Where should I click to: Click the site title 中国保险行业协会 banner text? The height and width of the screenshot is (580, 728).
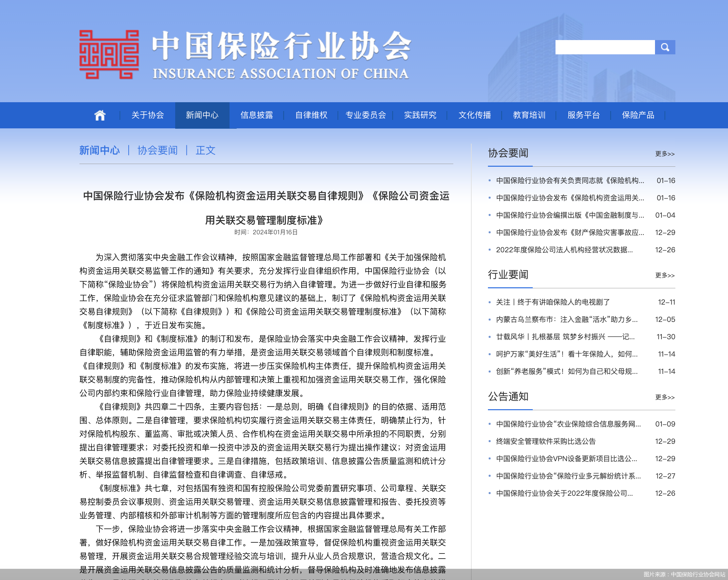(x=281, y=46)
